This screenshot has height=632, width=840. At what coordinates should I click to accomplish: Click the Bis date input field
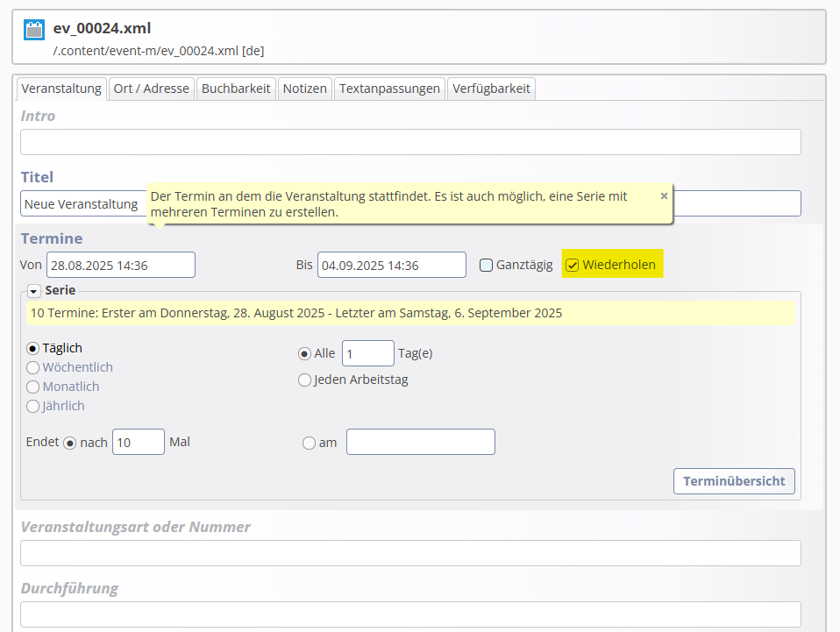pyautogui.click(x=392, y=265)
